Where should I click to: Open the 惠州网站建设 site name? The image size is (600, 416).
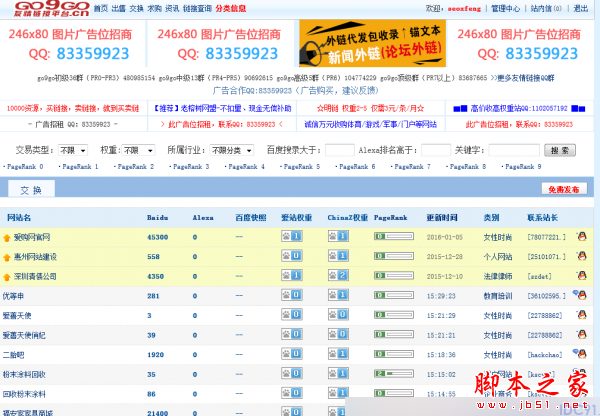click(35, 257)
